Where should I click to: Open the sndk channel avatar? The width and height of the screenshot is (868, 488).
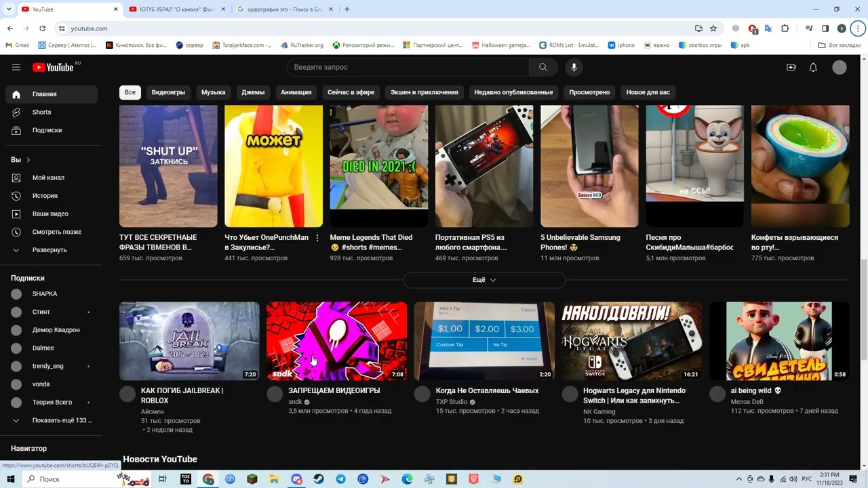275,394
